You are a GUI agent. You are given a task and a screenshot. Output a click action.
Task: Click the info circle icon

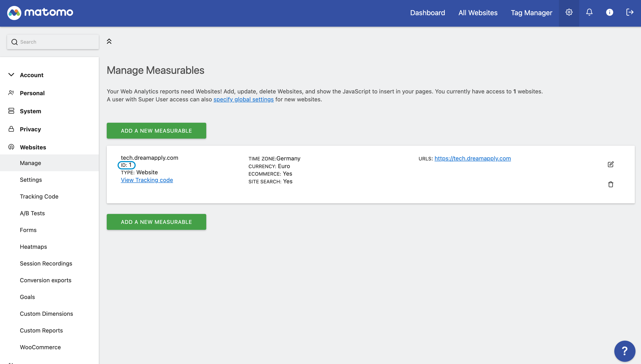click(609, 12)
